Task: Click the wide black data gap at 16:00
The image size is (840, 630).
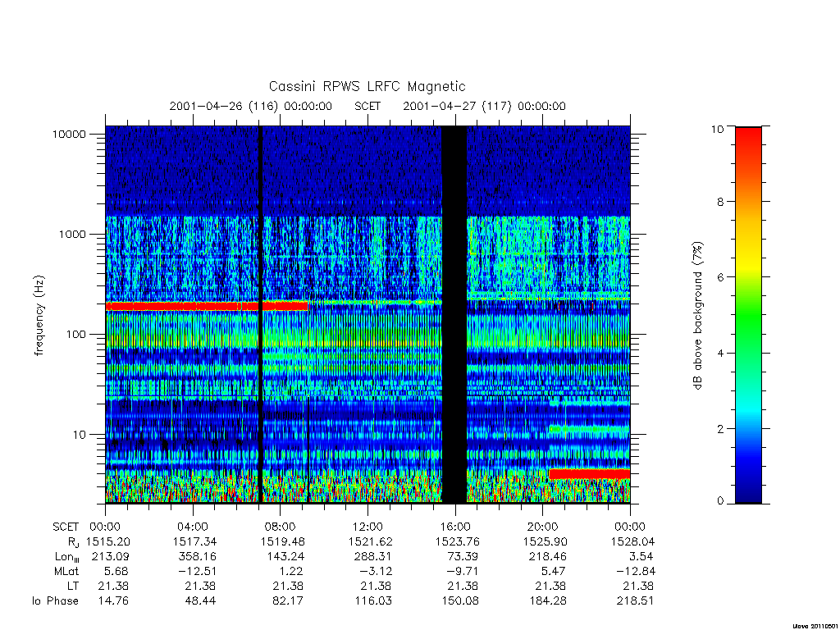Action: point(454,314)
